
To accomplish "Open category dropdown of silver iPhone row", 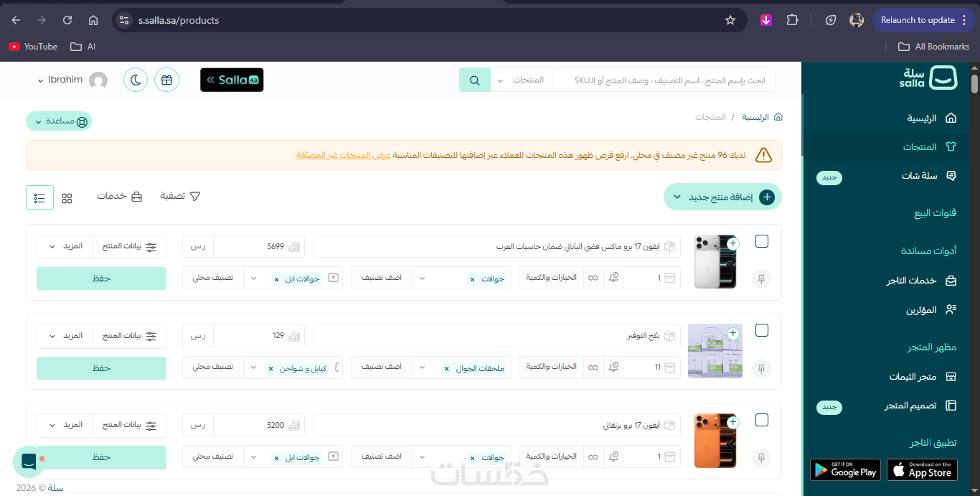I will (x=421, y=278).
